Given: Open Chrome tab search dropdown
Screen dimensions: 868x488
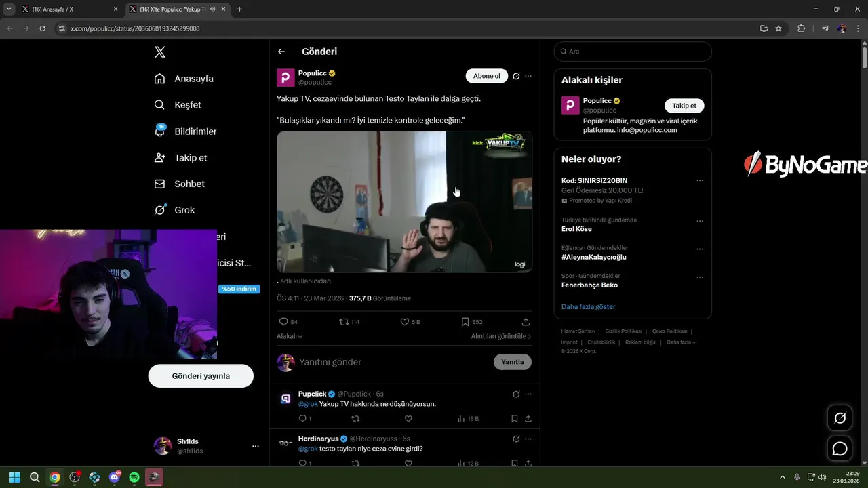Looking at the screenshot, I should (9, 9).
